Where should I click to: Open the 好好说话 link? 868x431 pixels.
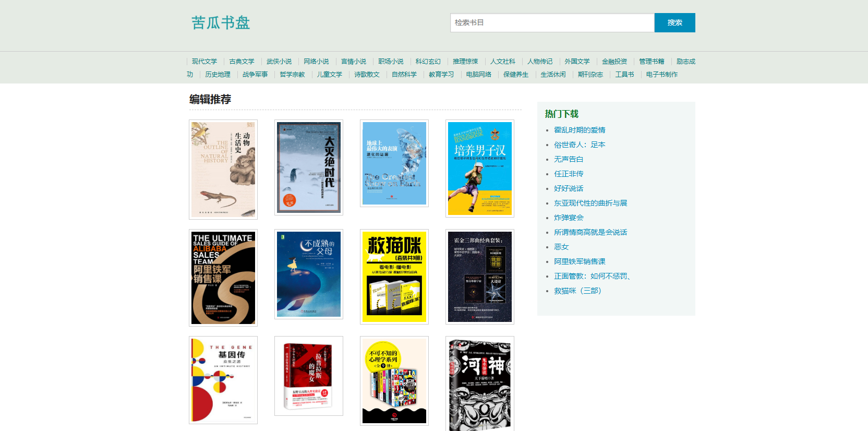pos(569,188)
